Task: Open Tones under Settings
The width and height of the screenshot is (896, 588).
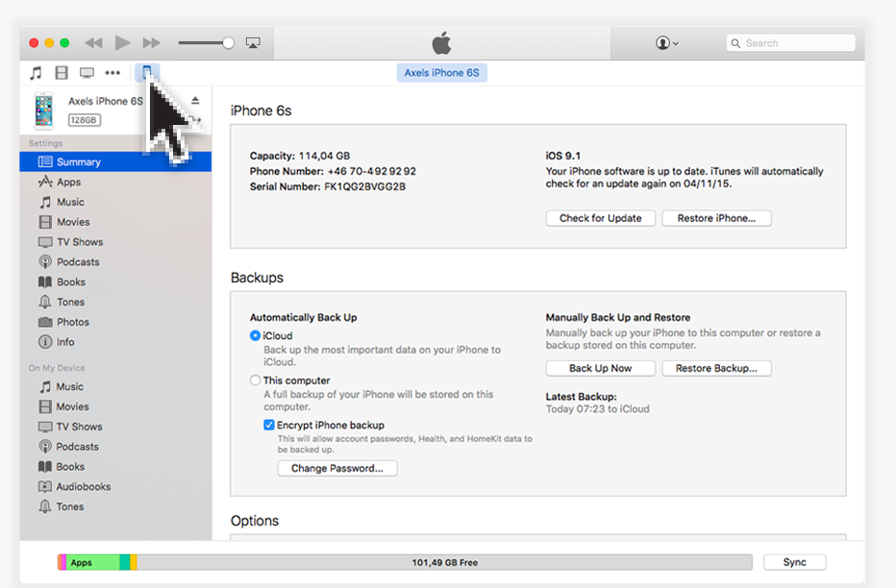Action: click(115, 302)
